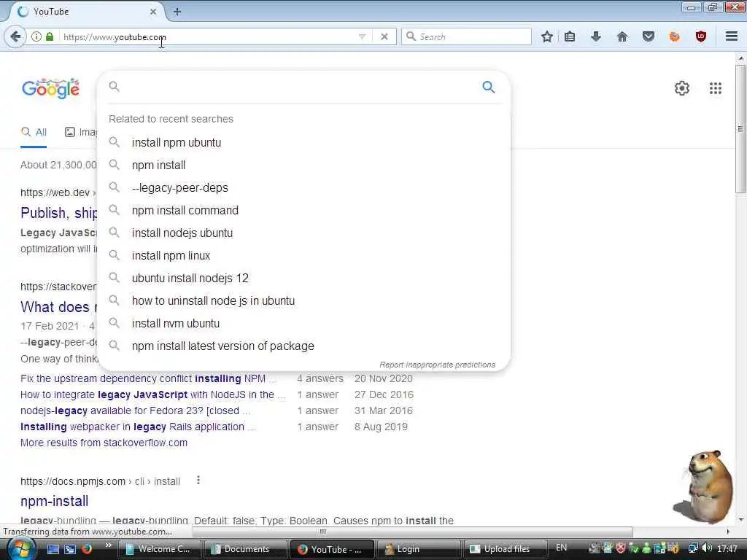Switch to the Images results tab
Viewport: 747px width, 560px height.
[x=81, y=133]
